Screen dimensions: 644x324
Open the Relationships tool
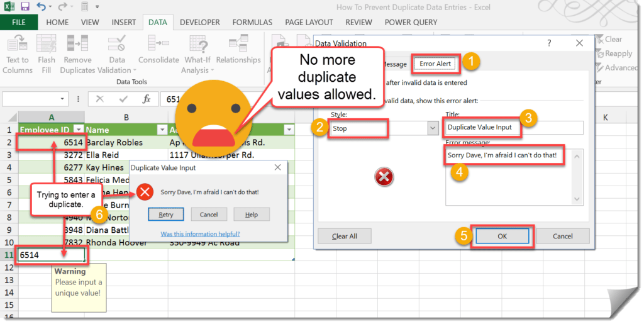[238, 49]
